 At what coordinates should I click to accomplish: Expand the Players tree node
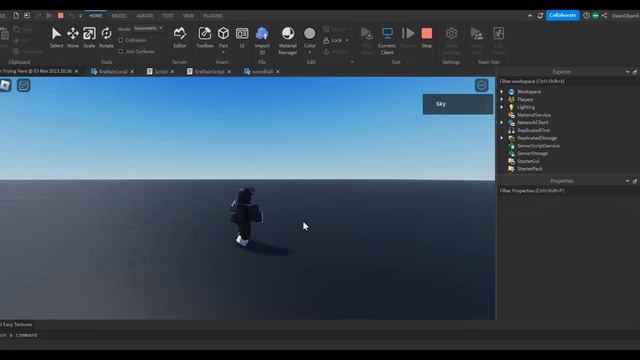[502, 99]
